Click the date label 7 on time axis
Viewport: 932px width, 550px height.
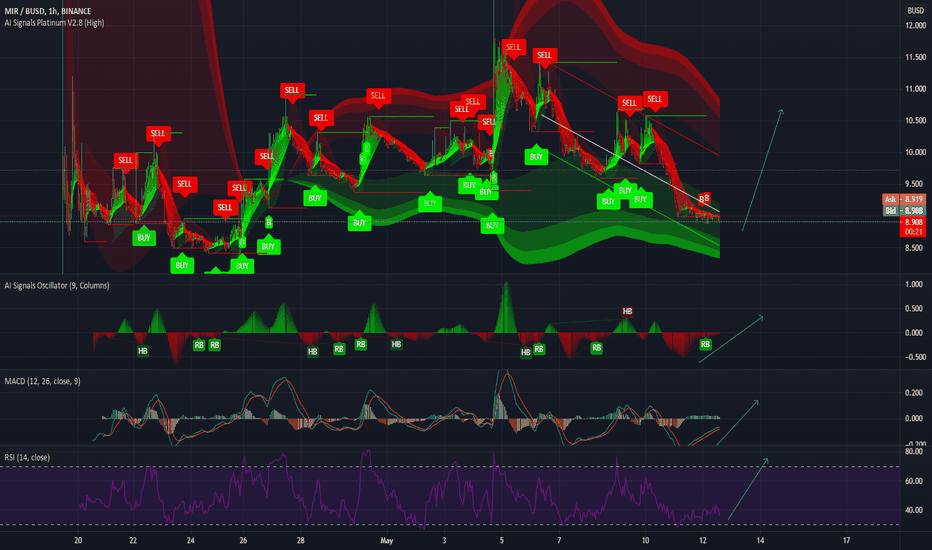559,540
